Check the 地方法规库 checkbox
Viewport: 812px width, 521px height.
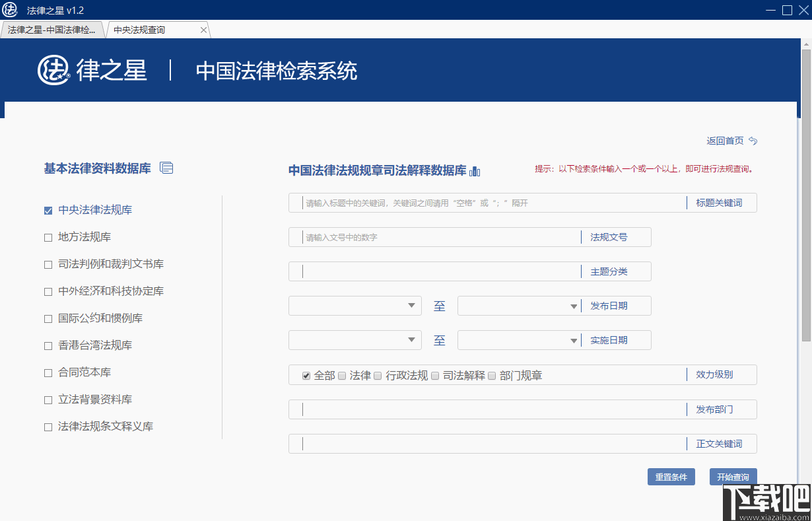[x=48, y=236]
